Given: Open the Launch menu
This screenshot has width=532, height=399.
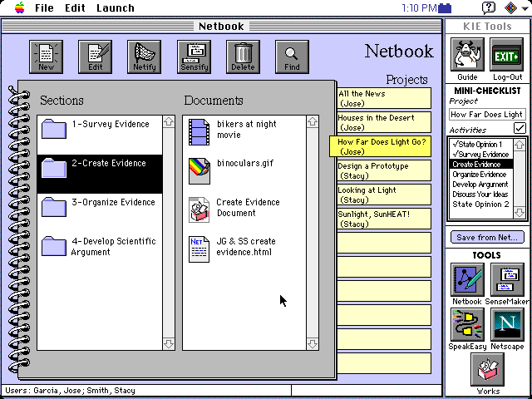Looking at the screenshot, I should 116,7.
